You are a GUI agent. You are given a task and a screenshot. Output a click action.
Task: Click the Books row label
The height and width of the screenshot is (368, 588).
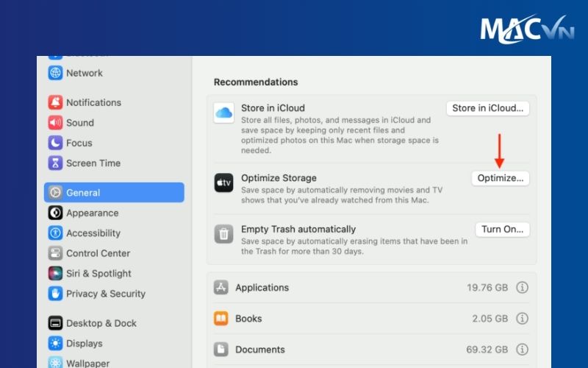(x=248, y=319)
